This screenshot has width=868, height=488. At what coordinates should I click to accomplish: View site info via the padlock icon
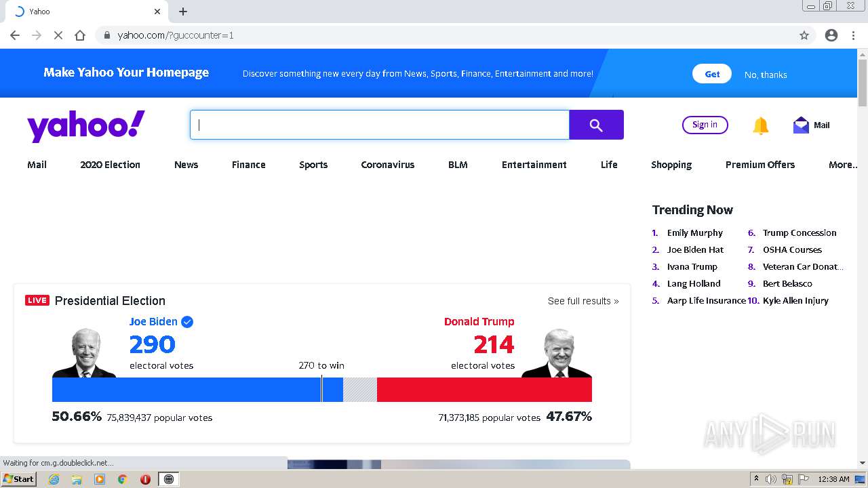(106, 35)
